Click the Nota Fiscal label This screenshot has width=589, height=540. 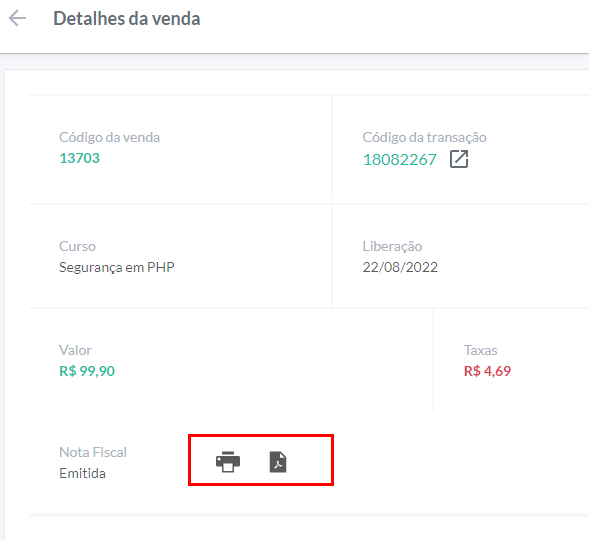point(93,452)
